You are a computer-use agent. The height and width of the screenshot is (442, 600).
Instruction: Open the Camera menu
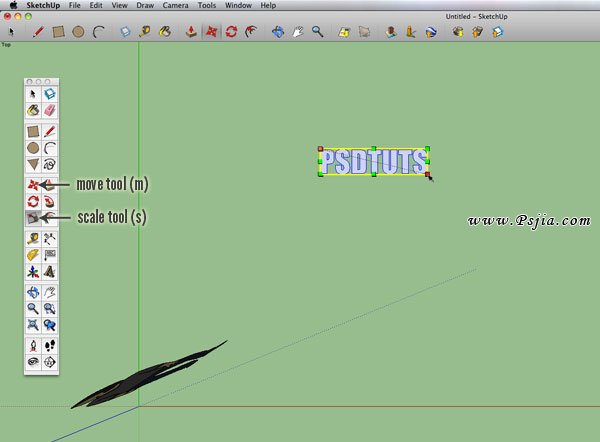coord(175,6)
